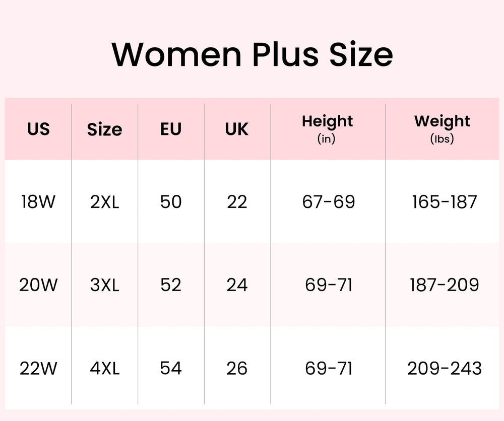Select the 67-69 height cell
The height and width of the screenshot is (421, 504).
[x=329, y=202]
